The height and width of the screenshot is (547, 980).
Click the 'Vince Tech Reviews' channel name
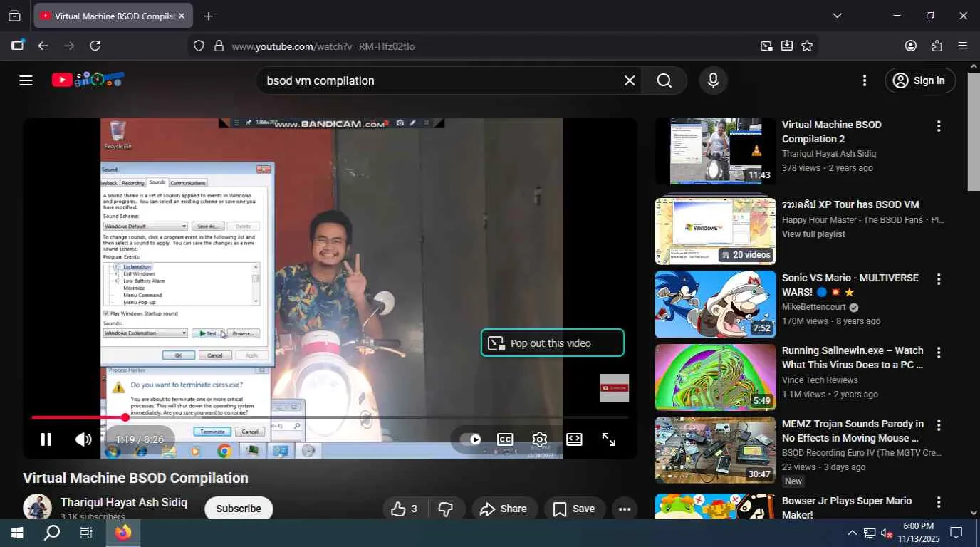820,380
